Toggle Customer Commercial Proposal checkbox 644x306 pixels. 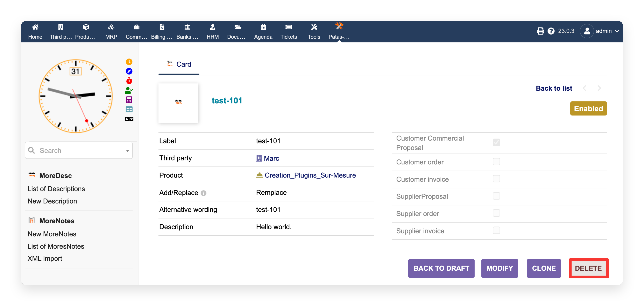point(496,142)
